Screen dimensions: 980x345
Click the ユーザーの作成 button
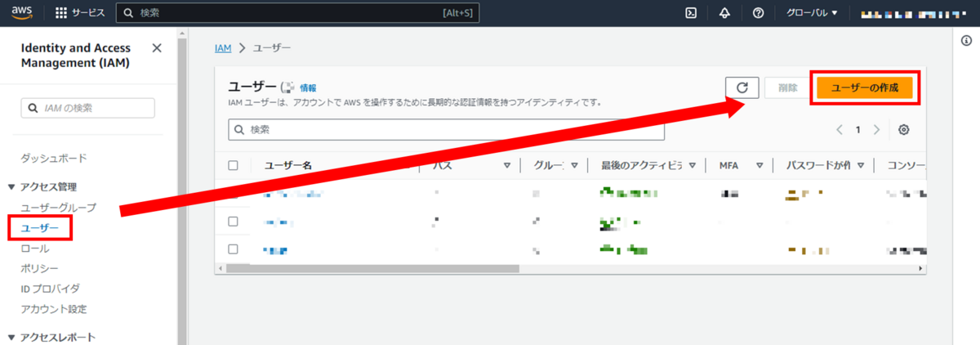865,88
